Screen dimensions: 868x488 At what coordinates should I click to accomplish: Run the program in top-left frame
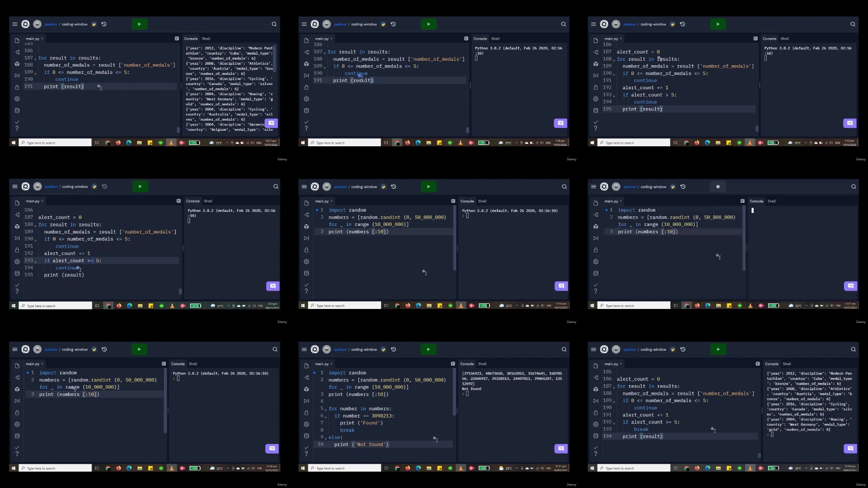click(139, 24)
